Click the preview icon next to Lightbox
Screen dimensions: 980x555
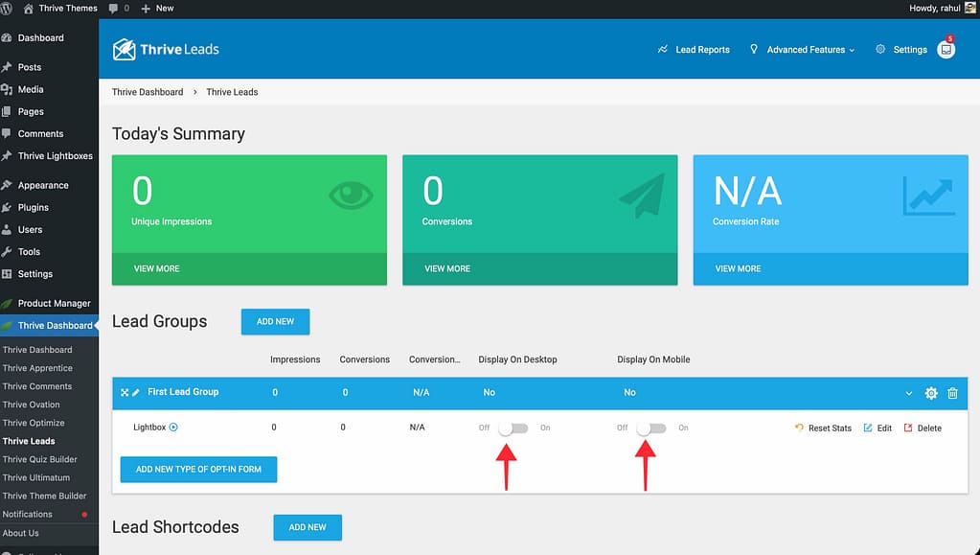click(173, 428)
